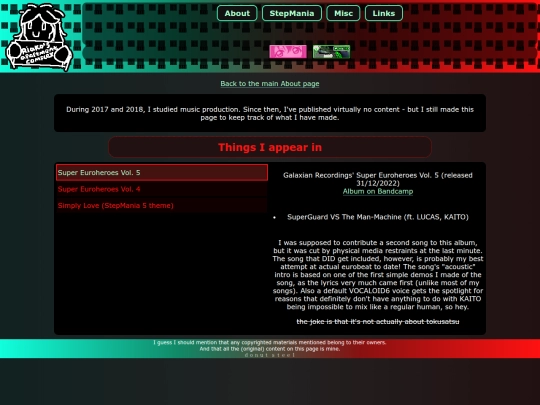
Task: Click the Riako's Apartment Complex logo
Action: pyautogui.click(x=39, y=37)
